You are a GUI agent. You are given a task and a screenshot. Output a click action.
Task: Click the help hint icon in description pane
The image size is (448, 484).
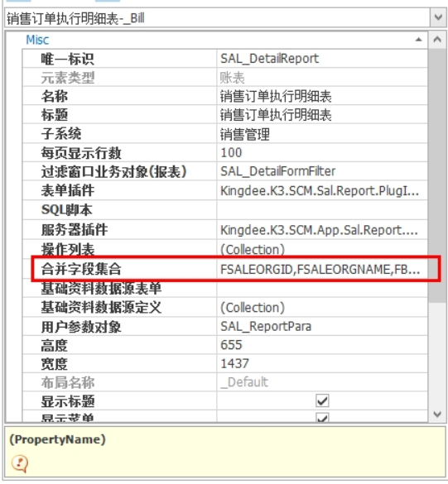tap(20, 463)
